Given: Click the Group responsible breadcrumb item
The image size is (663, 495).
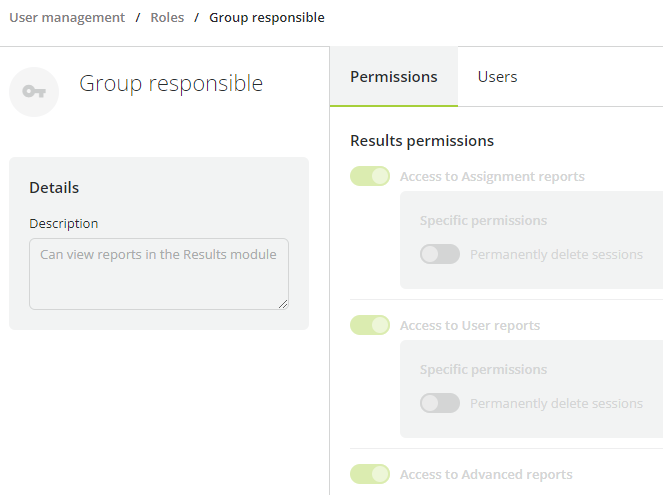Looking at the screenshot, I should pyautogui.click(x=267, y=17).
